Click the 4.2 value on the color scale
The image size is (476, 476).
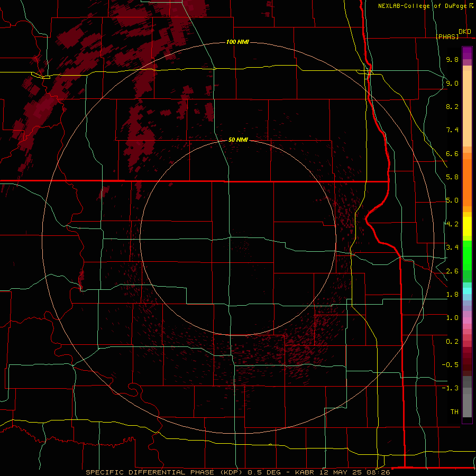[452, 224]
